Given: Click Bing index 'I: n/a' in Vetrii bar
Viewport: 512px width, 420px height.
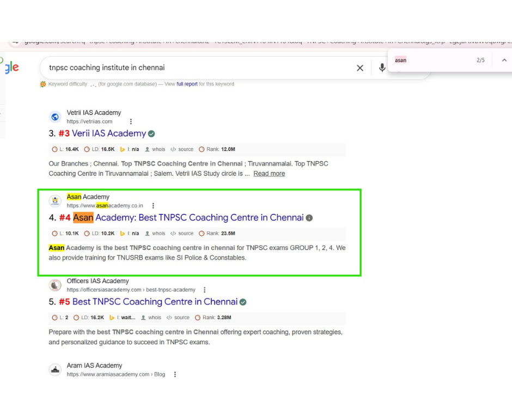Looking at the screenshot, I should coord(129,149).
